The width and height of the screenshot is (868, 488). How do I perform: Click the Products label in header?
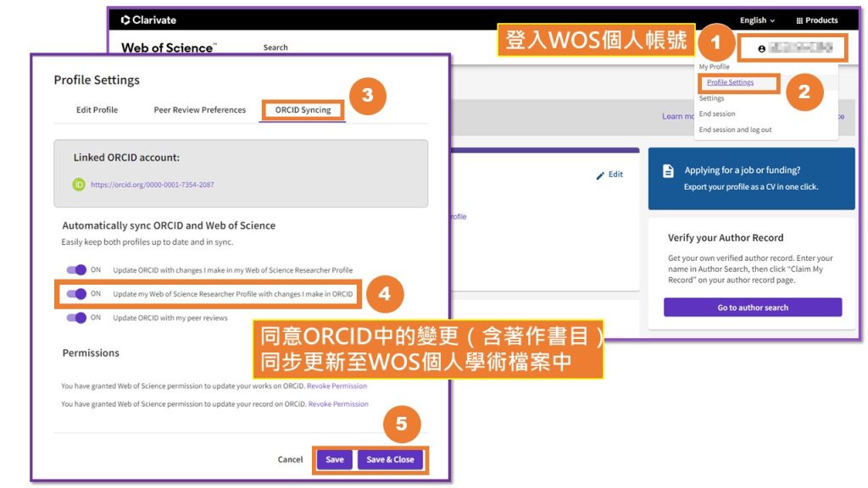(821, 20)
